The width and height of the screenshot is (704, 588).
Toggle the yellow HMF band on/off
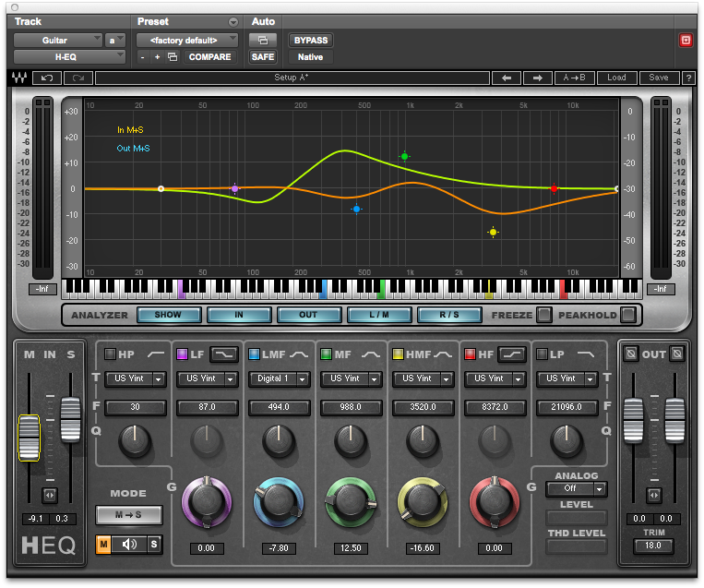pos(398,354)
